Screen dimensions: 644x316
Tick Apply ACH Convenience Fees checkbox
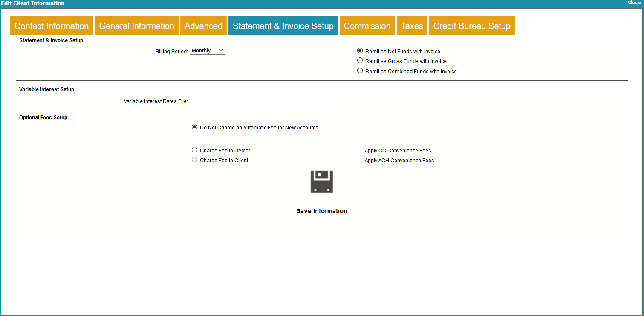click(360, 160)
